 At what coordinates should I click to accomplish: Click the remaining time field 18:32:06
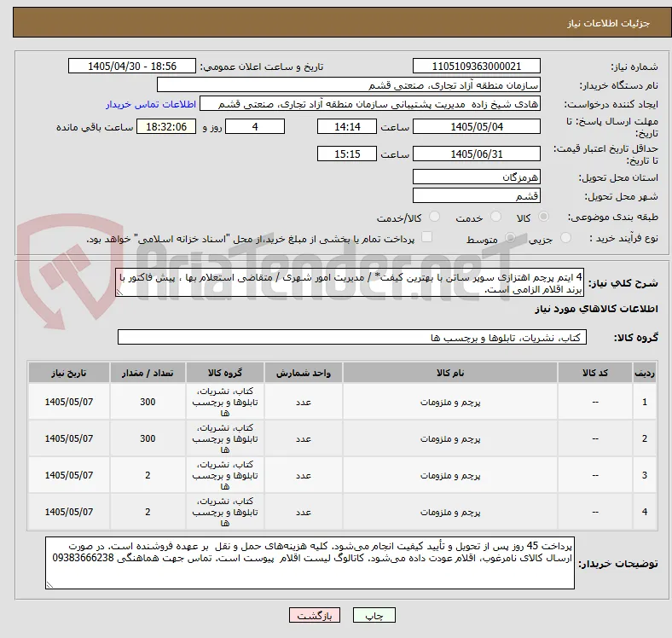point(166,126)
